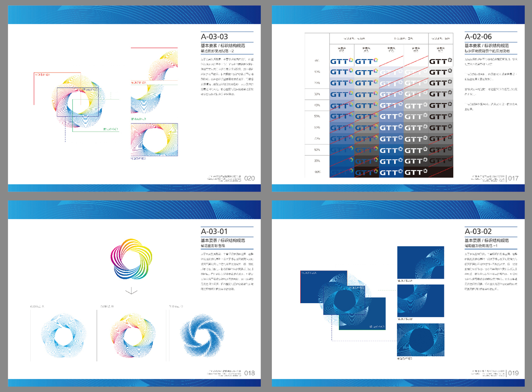Click page number 018
The height and width of the screenshot is (392, 532).
pyautogui.click(x=249, y=373)
